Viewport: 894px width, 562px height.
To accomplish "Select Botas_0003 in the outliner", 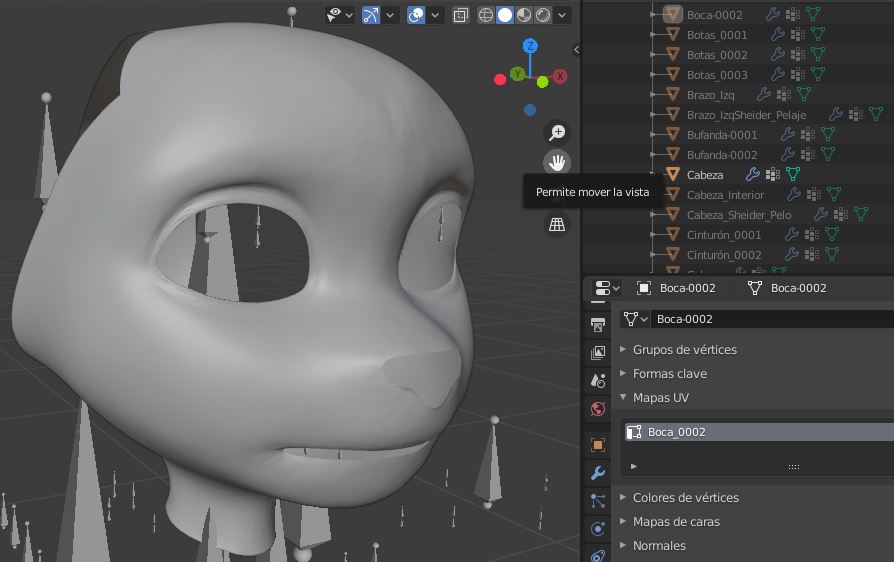I will 717,75.
